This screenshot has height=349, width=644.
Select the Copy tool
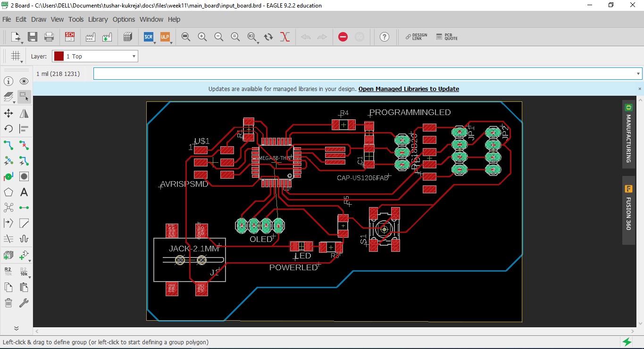click(x=8, y=287)
